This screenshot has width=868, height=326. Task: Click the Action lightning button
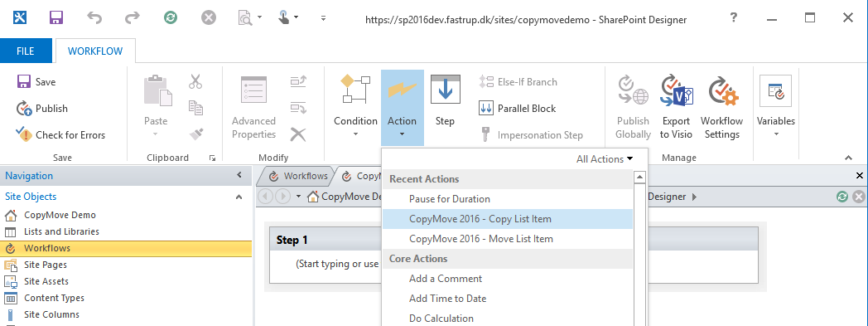(x=403, y=107)
